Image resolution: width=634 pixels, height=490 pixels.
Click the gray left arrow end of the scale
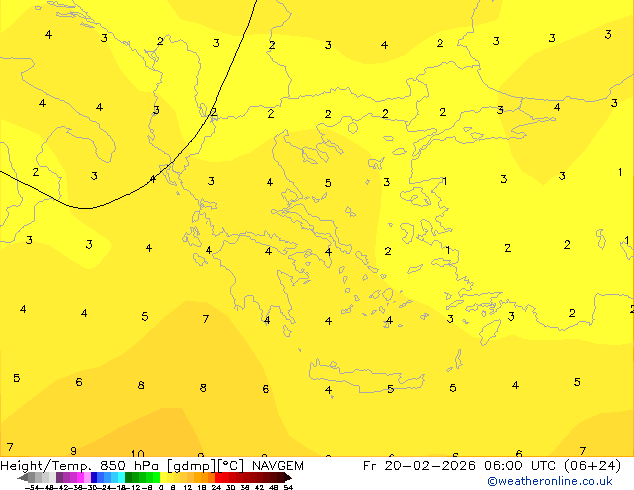click(22, 478)
